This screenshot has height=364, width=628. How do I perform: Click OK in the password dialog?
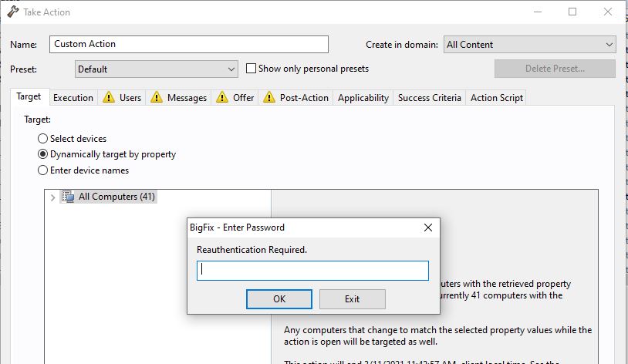(x=279, y=299)
